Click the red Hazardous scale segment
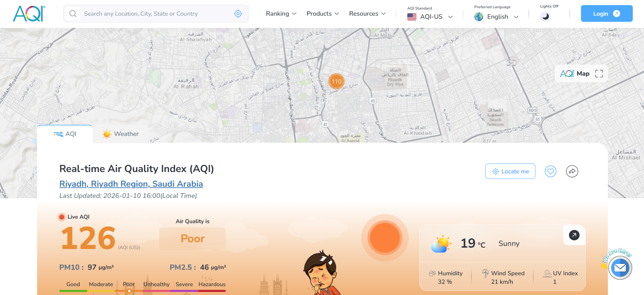Screen dimensions: 644x295 [x=212, y=291]
